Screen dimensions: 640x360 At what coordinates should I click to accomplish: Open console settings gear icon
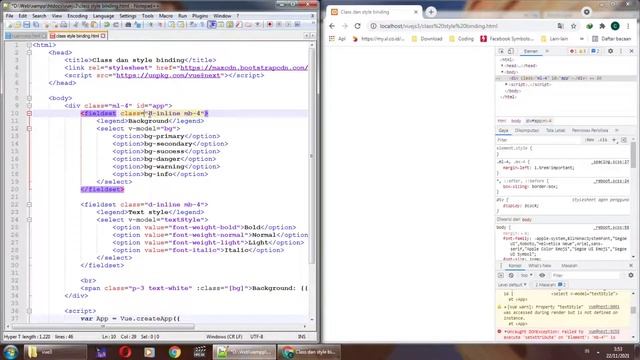click(x=631, y=276)
